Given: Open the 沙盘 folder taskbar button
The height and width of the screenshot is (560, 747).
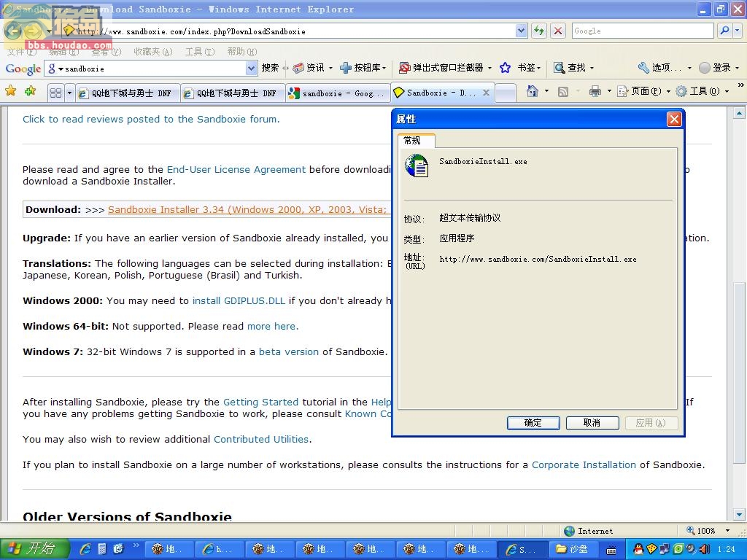Looking at the screenshot, I should click(573, 549).
